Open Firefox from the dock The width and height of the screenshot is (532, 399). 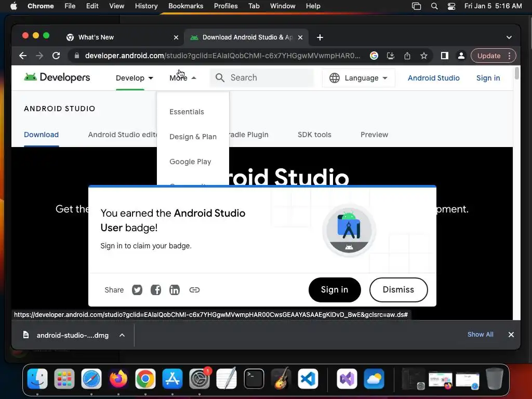(118, 379)
